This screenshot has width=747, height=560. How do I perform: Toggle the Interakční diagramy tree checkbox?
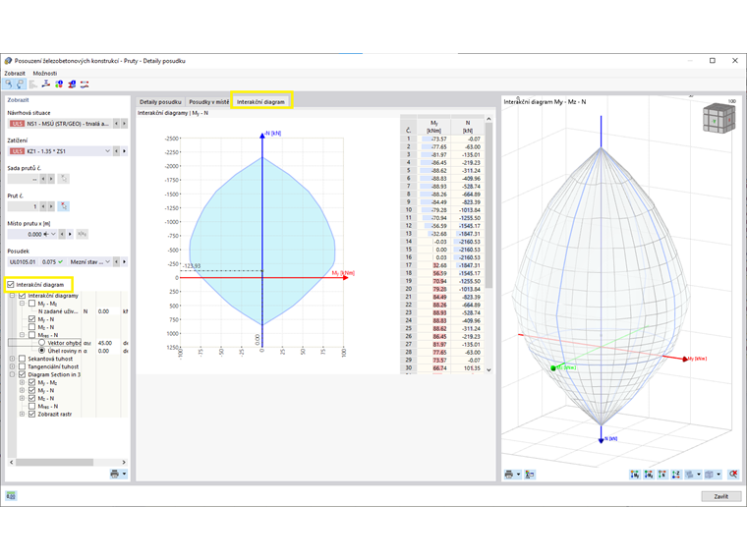[x=22, y=296]
